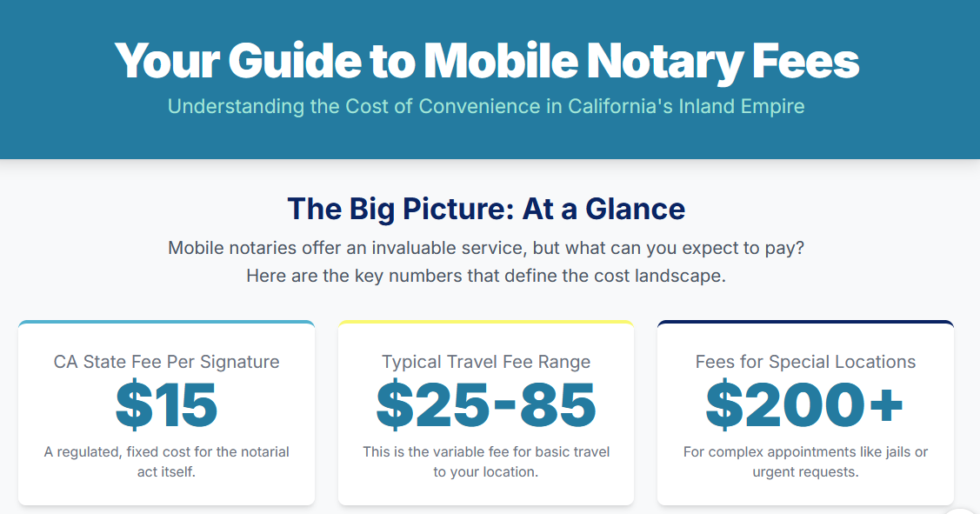Viewport: 980px width, 514px height.
Task: Select the $200+ fee figure
Action: [x=805, y=405]
